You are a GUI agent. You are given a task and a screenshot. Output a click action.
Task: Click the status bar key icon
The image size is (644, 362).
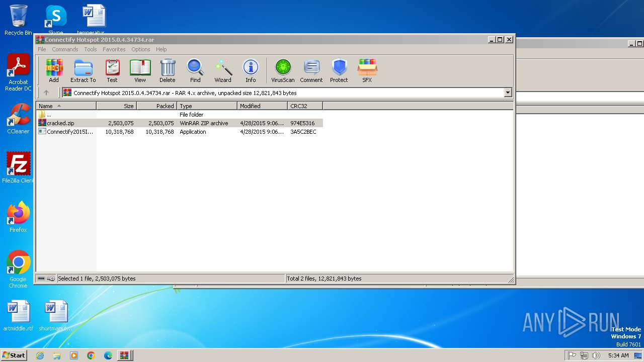pyautogui.click(x=51, y=279)
